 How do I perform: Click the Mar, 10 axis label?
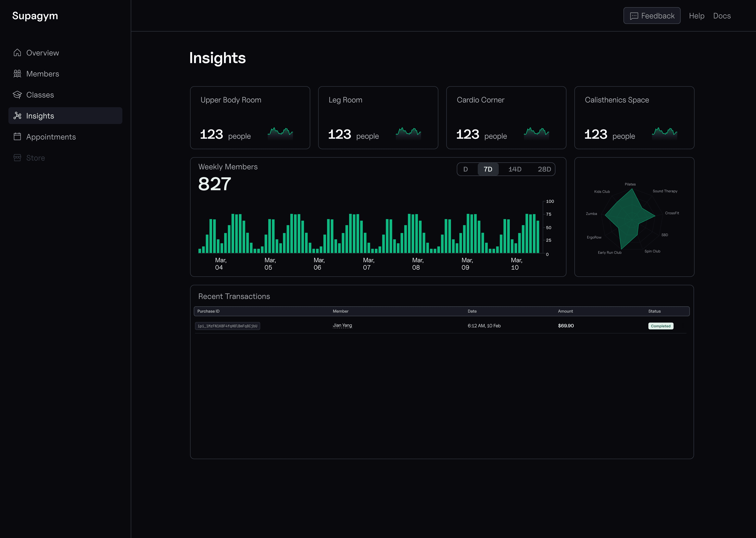[516, 264]
